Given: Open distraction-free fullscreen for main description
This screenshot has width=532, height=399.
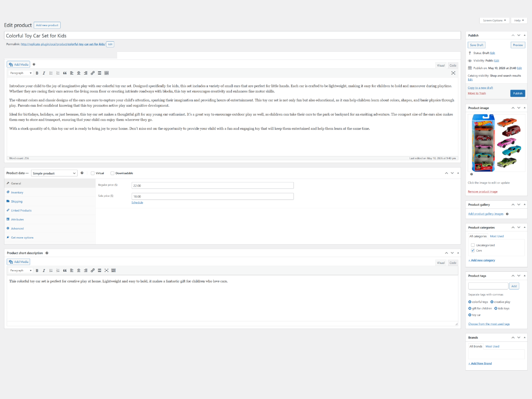Looking at the screenshot, I should tap(453, 73).
